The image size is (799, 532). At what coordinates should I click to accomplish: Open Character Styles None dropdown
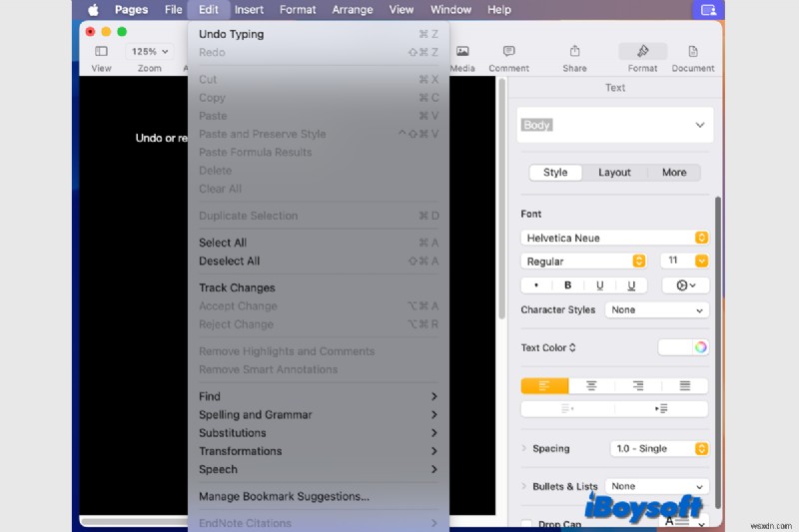[657, 310]
